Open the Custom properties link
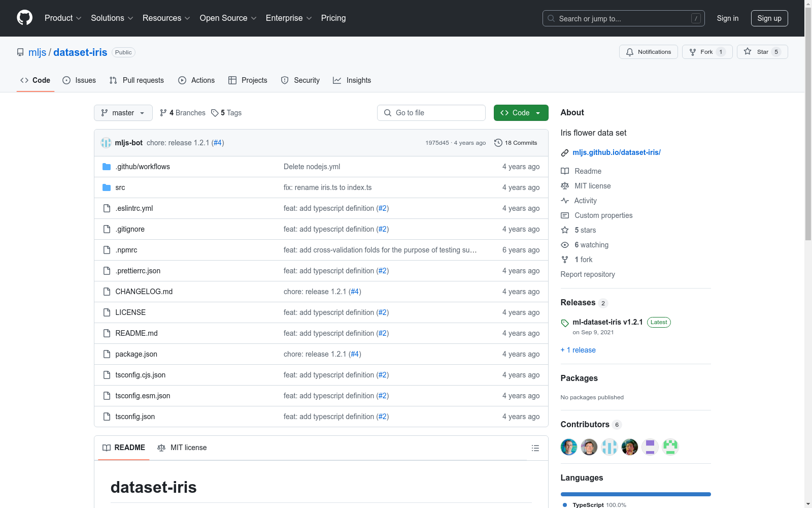 (x=603, y=215)
